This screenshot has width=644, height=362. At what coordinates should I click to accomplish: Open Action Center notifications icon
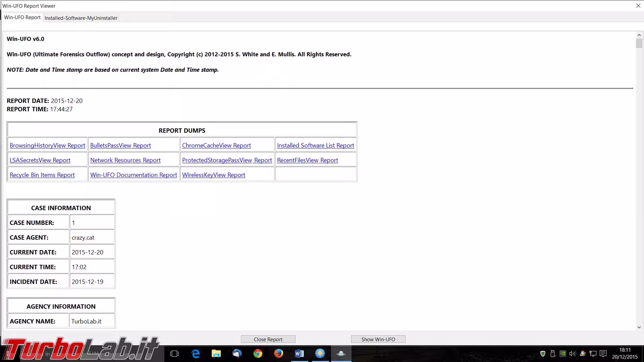click(x=603, y=354)
